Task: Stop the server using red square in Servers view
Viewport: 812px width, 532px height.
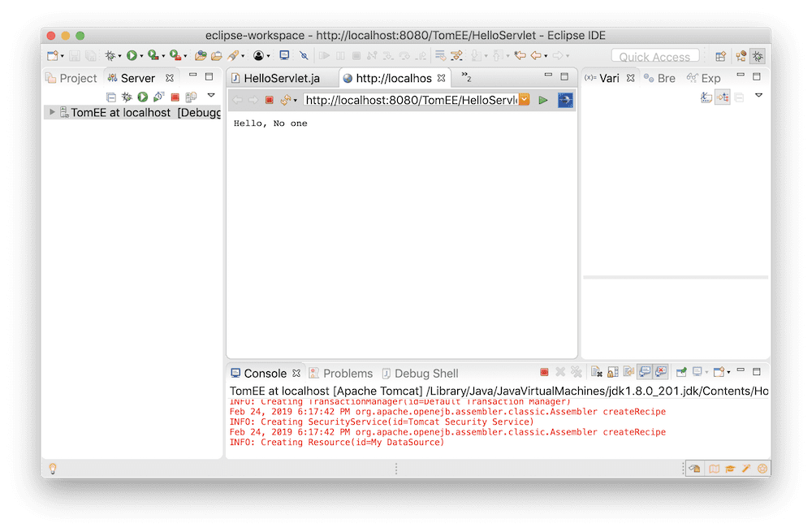Action: pos(175,97)
